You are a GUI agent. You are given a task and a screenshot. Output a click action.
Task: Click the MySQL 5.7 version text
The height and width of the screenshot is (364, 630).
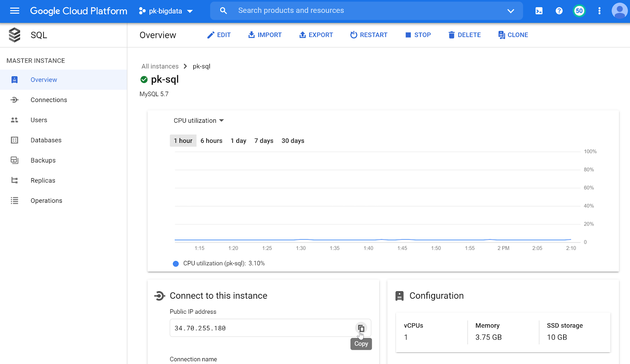[154, 94]
